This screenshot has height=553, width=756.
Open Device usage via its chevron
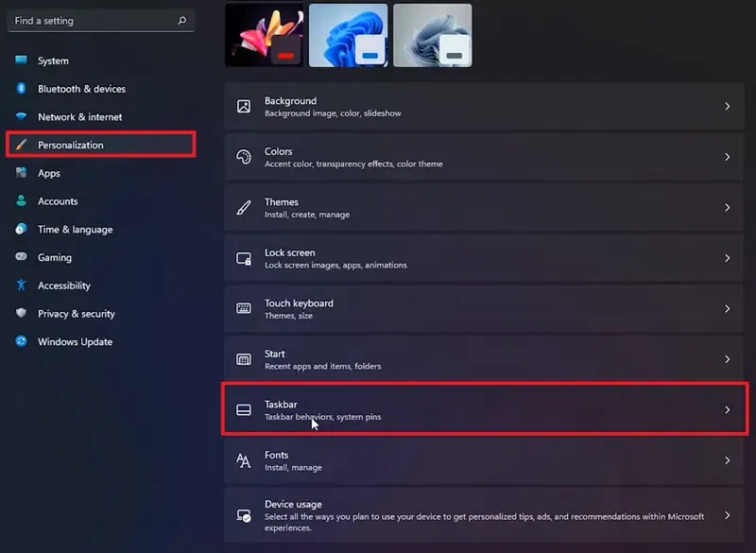point(727,515)
